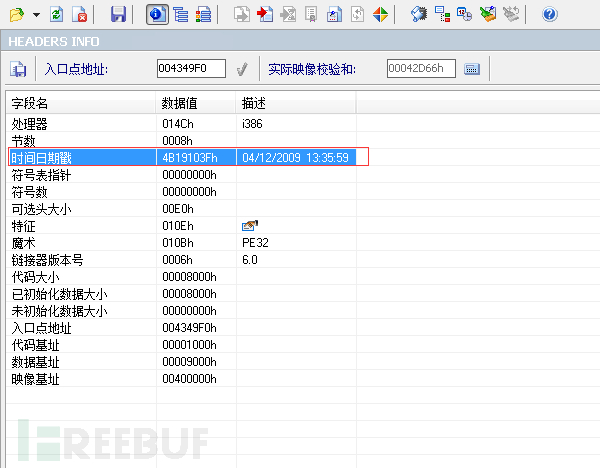Open the Data Directories tree icon
Image resolution: width=600 pixels, height=468 pixels.
[180, 15]
